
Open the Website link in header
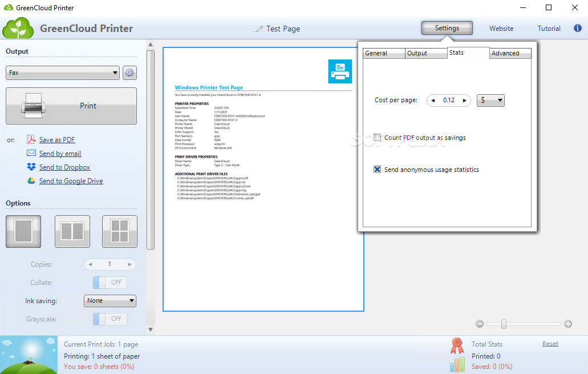pos(501,29)
